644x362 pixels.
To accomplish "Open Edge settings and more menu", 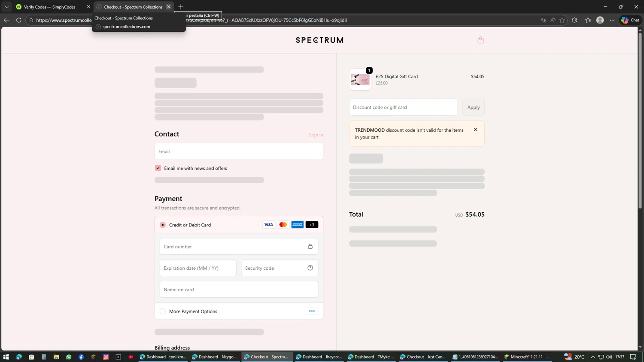I will [612, 20].
